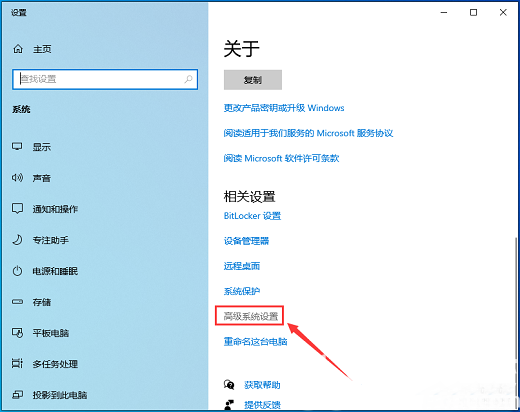Click the 提供反馈 person icon
Viewport: 520px width, 412px height.
(229, 405)
